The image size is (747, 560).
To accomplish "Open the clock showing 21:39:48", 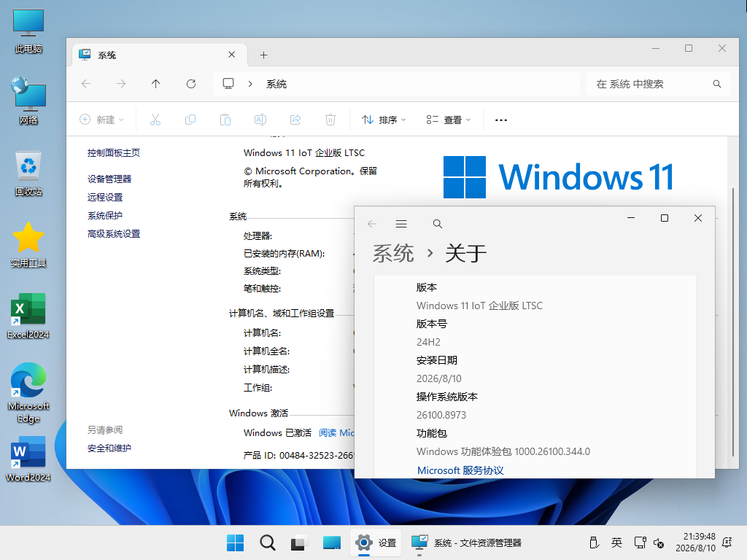I will click(x=695, y=542).
